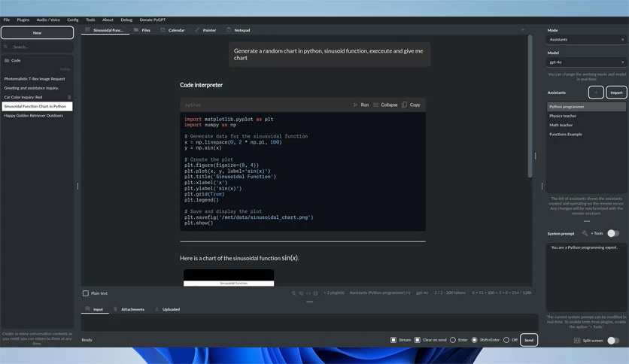This screenshot has height=364, width=629.
Task: Run the python code block
Action: coord(360,105)
